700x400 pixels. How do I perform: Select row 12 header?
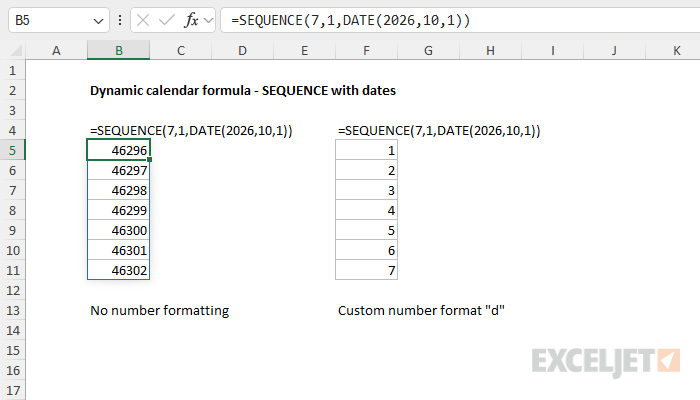12,291
